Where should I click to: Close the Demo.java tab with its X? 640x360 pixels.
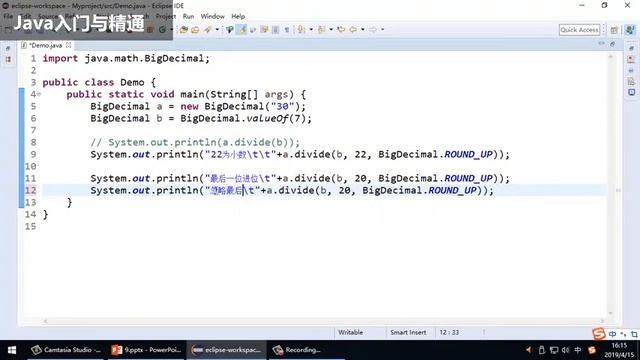(x=69, y=45)
